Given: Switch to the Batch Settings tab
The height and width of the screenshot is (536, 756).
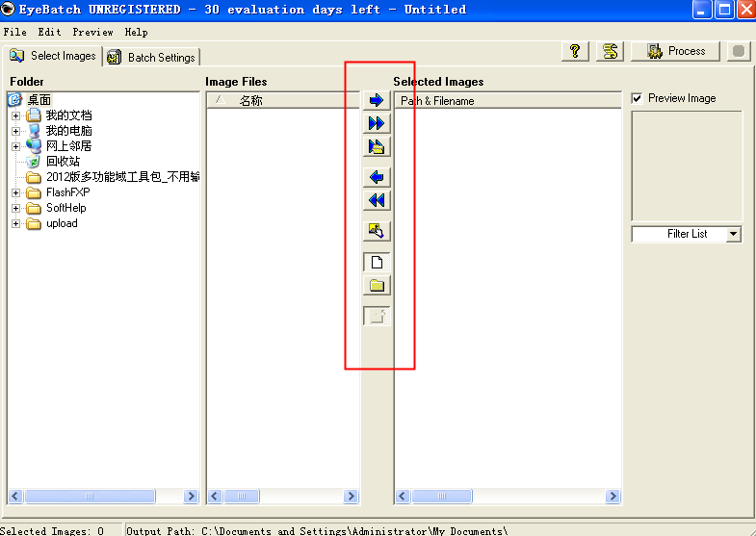Looking at the screenshot, I should (152, 58).
